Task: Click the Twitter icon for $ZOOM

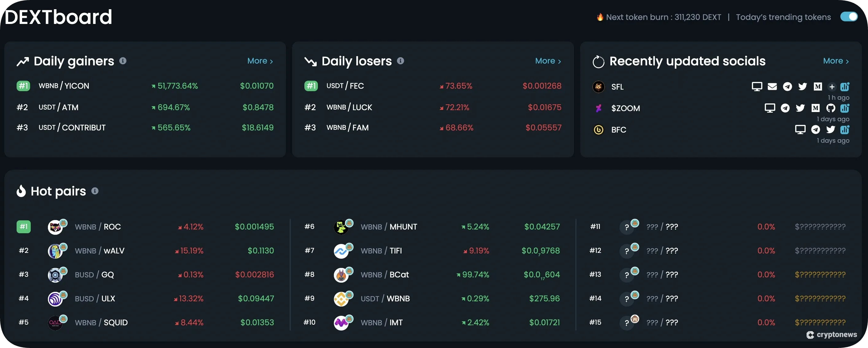Action: coord(800,108)
